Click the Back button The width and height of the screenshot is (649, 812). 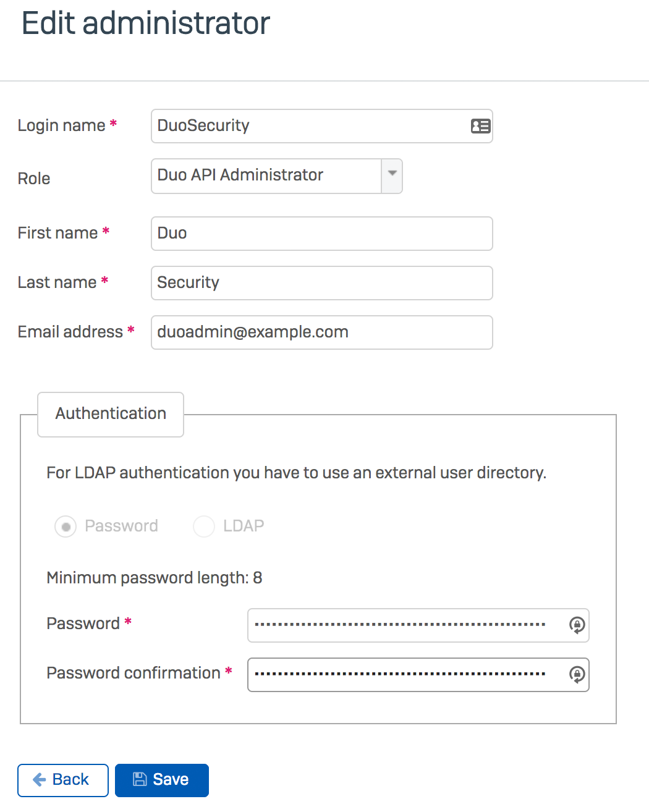(62, 780)
